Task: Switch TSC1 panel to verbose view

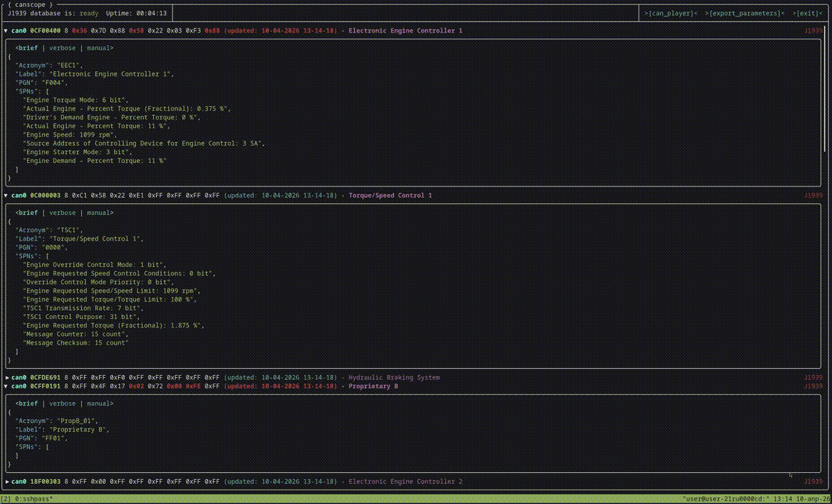Action: (x=62, y=213)
